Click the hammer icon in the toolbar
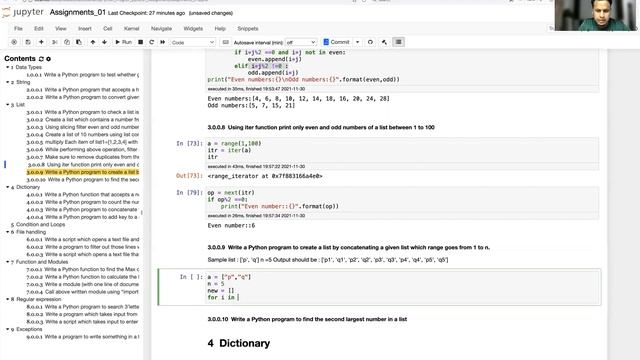The height and width of the screenshot is (360, 640). [384, 42]
